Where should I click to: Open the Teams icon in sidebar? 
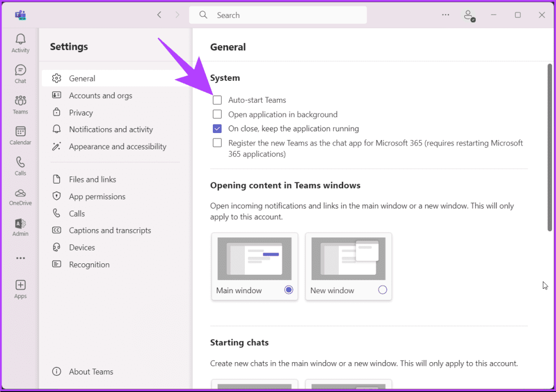point(20,104)
